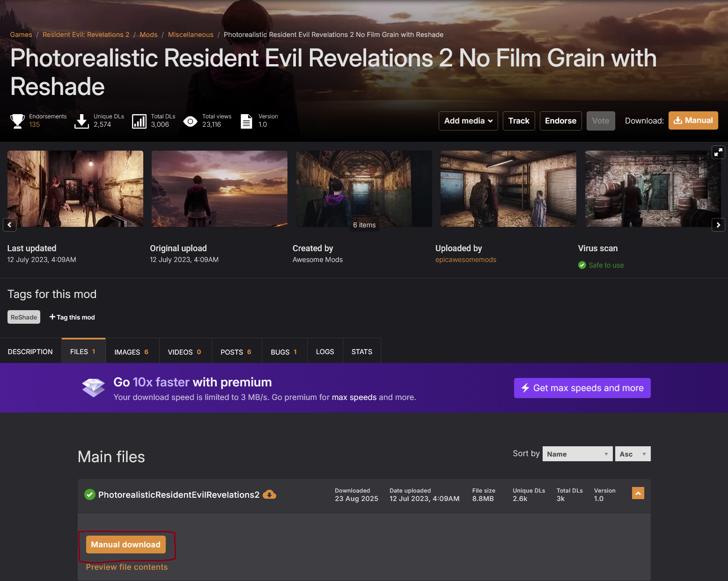This screenshot has height=581, width=728.
Task: Click the Total views eye icon
Action: pos(190,122)
